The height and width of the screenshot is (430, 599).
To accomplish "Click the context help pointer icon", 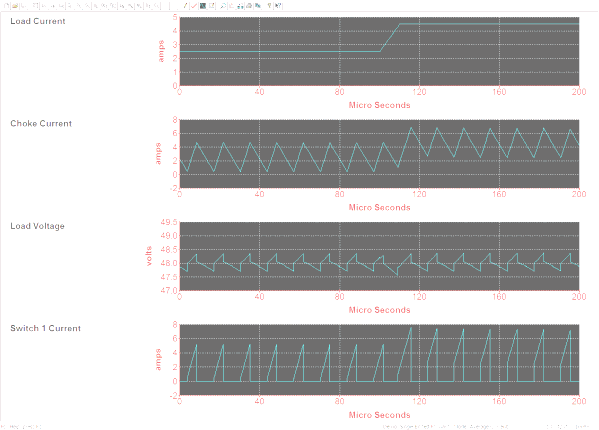I will (x=278, y=6).
